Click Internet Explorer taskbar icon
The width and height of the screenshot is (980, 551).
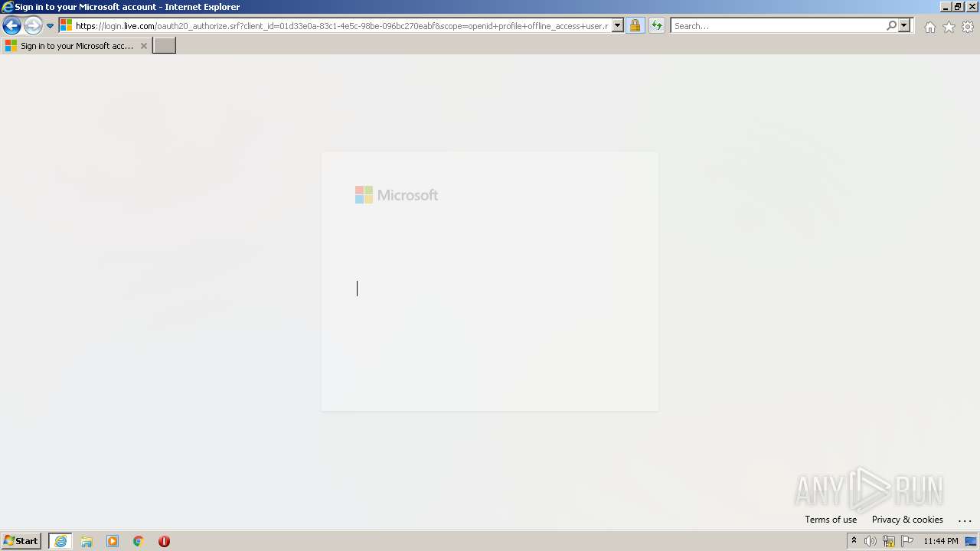[x=60, y=541]
